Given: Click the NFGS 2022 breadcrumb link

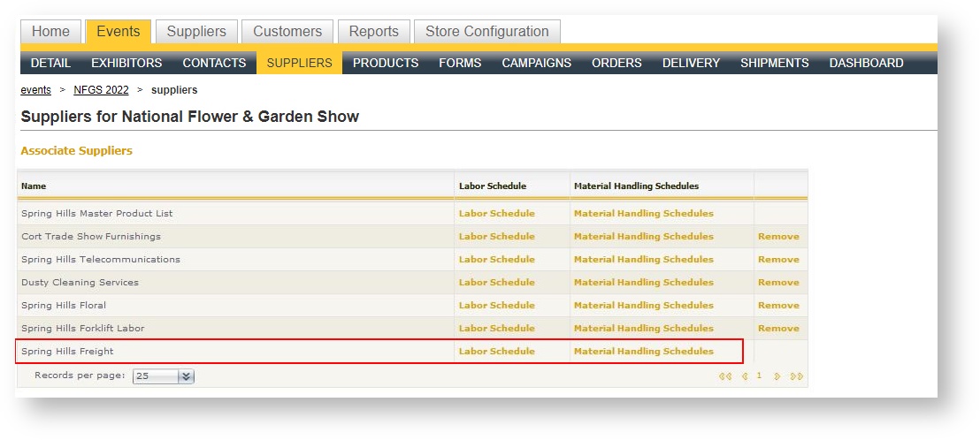Looking at the screenshot, I should [x=101, y=90].
